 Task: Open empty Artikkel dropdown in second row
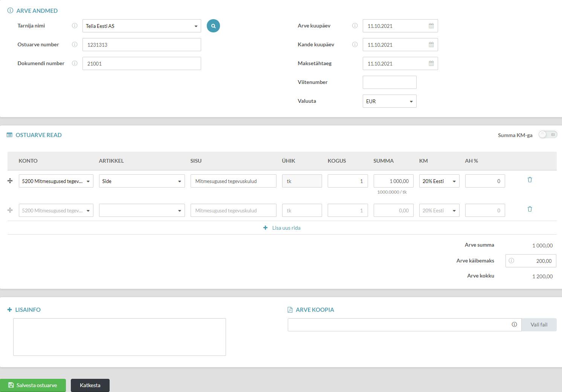[x=142, y=210]
